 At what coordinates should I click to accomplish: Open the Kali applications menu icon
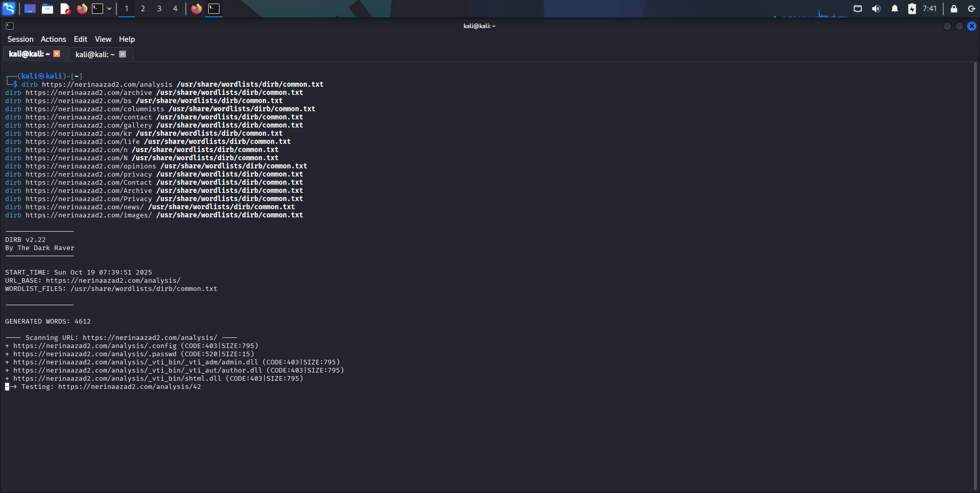point(9,8)
